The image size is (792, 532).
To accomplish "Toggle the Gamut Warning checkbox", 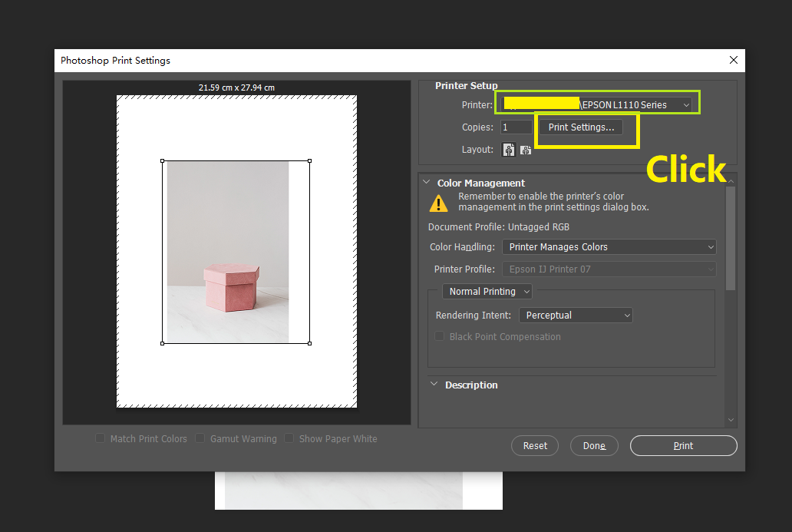I will point(200,438).
